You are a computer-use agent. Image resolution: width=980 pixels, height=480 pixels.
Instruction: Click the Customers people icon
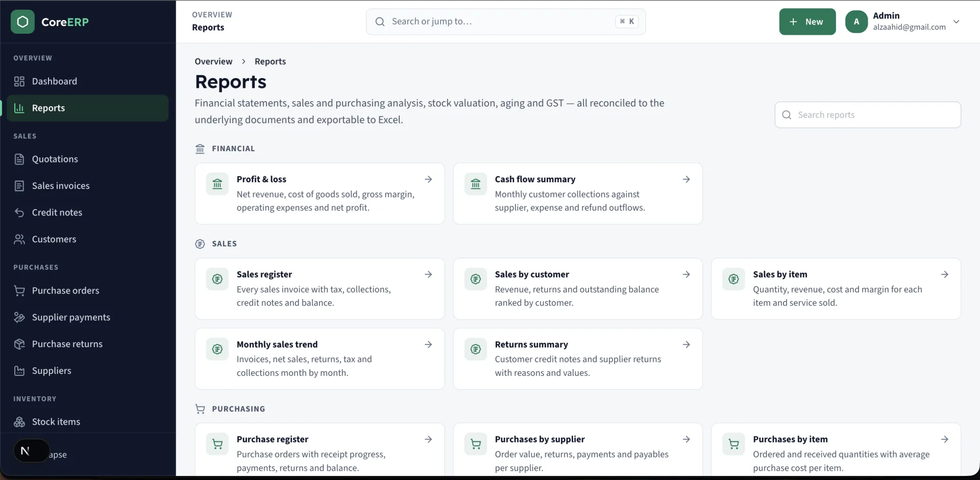(19, 239)
